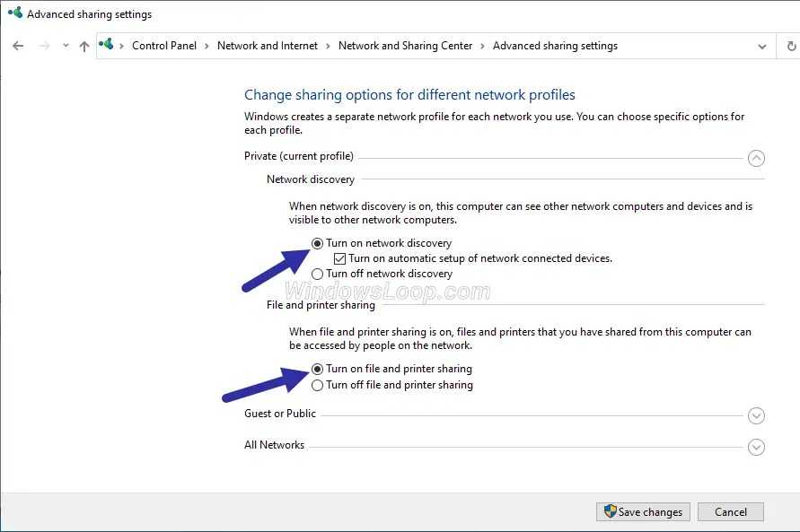The width and height of the screenshot is (800, 532).
Task: Expand chevron after Network and Sharing Center
Action: pos(482,46)
